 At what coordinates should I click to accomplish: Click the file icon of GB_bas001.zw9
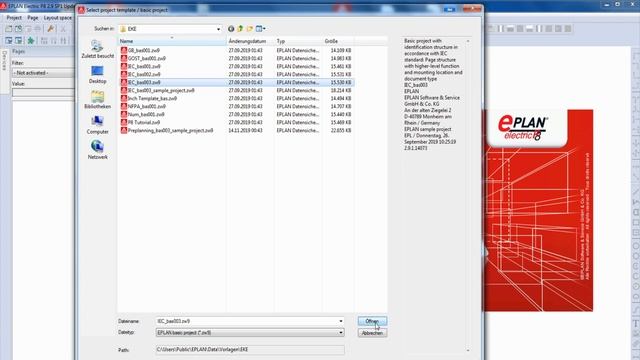click(124, 50)
